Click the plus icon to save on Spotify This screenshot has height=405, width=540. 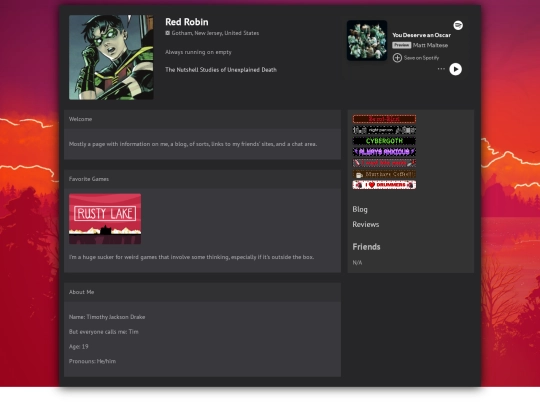coord(397,58)
